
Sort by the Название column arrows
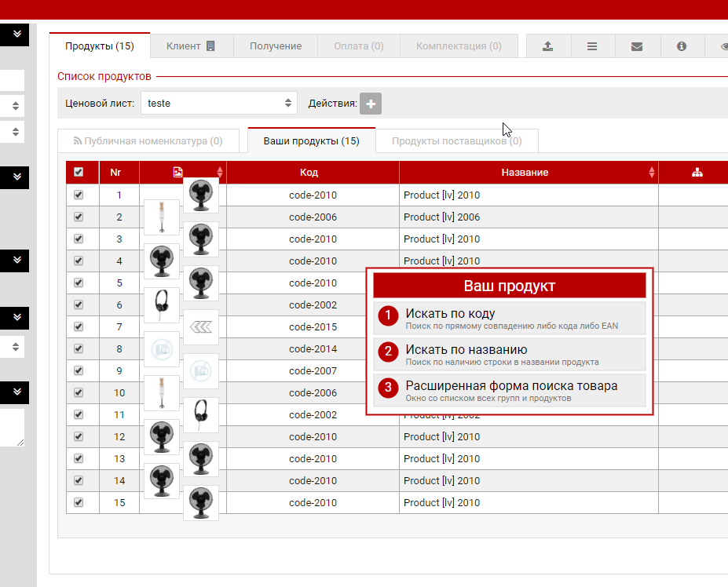click(x=652, y=173)
